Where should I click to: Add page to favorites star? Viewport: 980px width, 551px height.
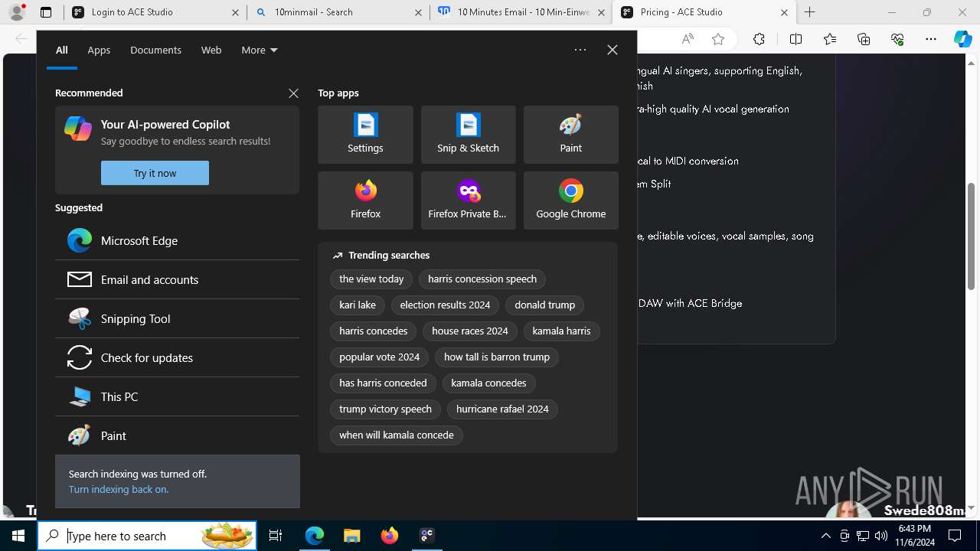(717, 39)
